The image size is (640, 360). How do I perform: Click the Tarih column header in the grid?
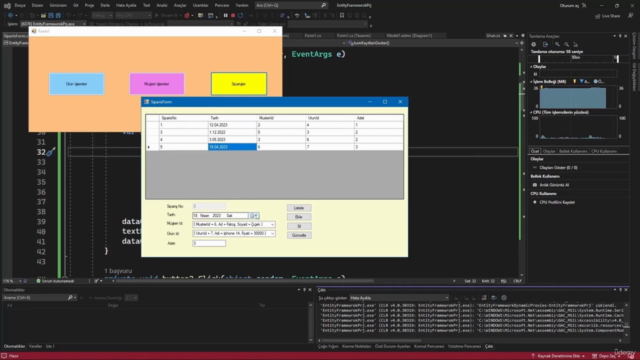point(232,118)
